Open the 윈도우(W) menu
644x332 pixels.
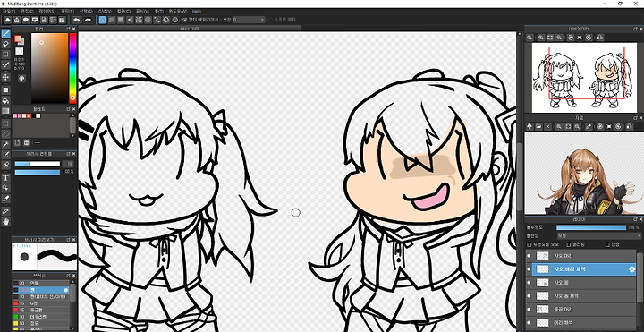coord(178,11)
